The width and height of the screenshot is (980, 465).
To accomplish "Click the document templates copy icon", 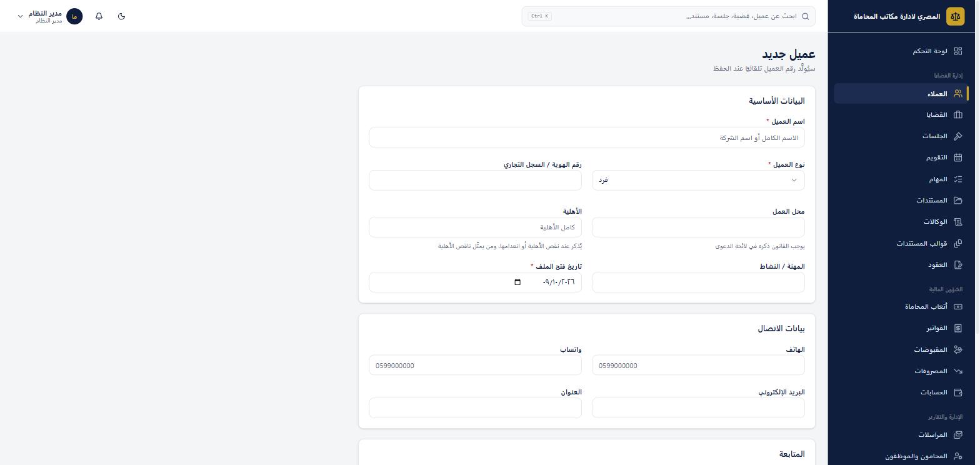I will pos(958,243).
